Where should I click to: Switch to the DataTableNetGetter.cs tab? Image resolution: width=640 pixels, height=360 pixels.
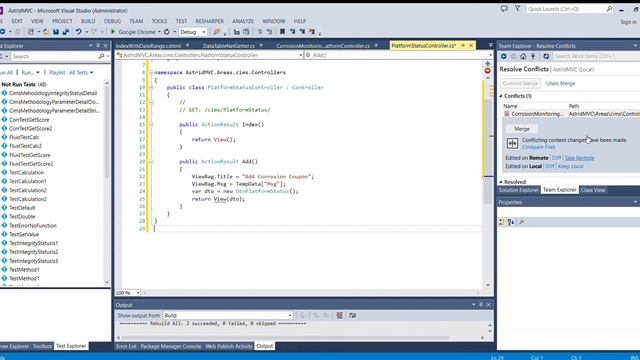pyautogui.click(x=229, y=46)
